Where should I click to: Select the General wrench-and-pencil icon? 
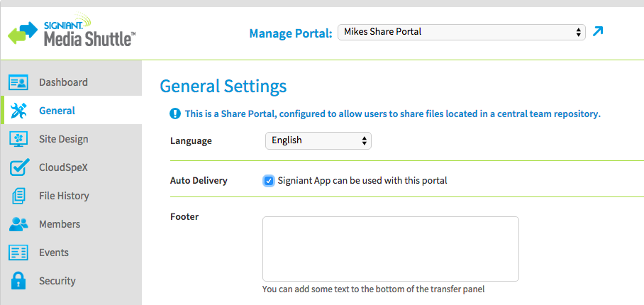18,111
